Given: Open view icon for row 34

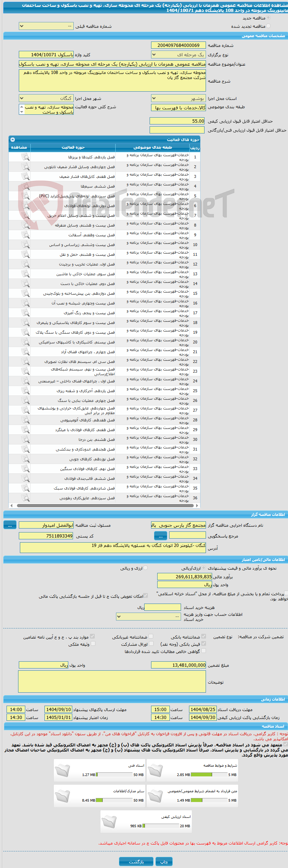Looking at the screenshot, I should click(25, 478).
